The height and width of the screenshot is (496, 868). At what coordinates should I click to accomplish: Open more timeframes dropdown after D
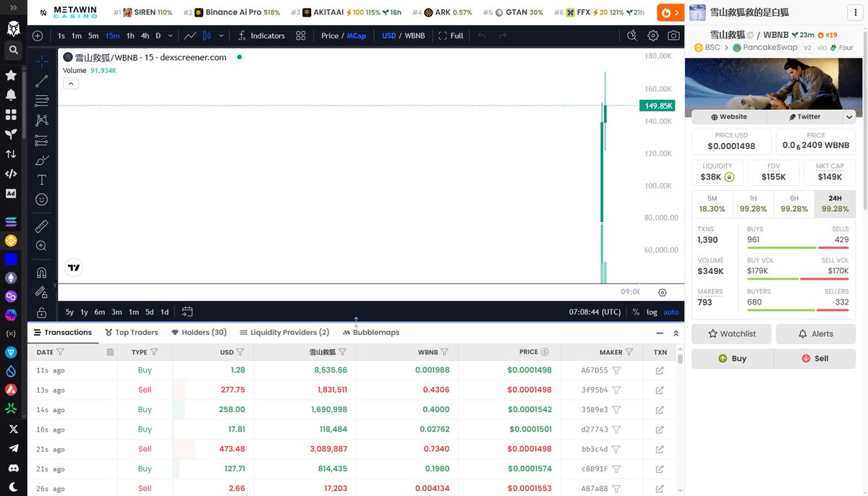[171, 35]
